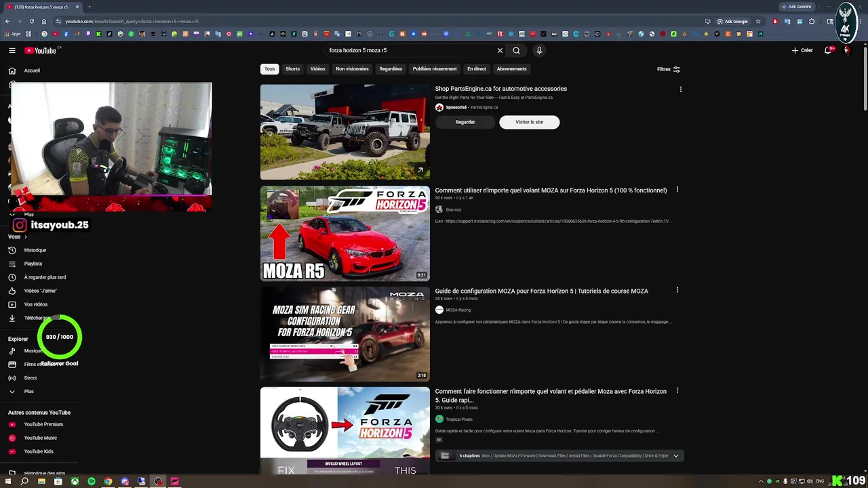The image size is (868, 488).
Task: Open options for 'Guide de configuration' video
Action: pyautogui.click(x=677, y=290)
